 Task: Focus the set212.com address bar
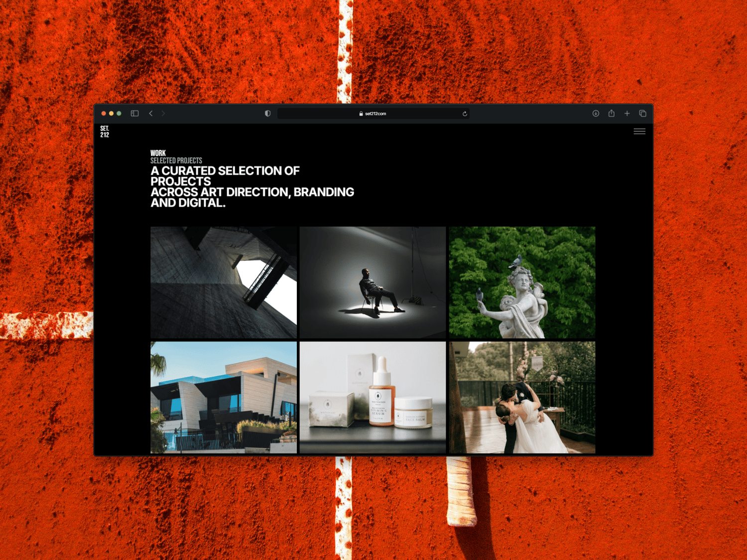tap(373, 113)
